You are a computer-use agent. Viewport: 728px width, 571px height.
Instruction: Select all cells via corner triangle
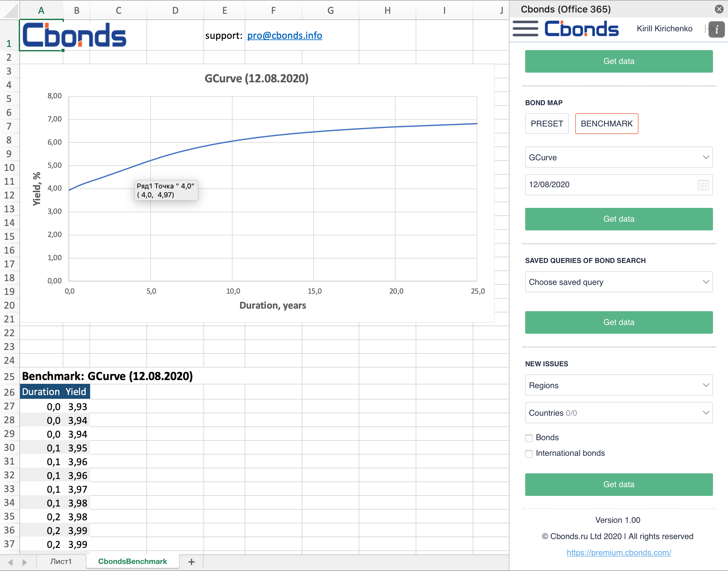click(10, 10)
